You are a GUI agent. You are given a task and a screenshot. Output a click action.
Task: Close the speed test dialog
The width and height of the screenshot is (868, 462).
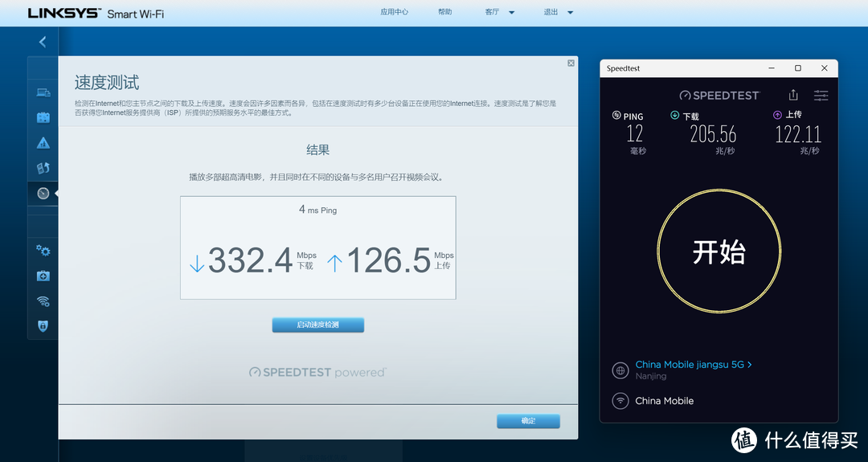point(571,63)
